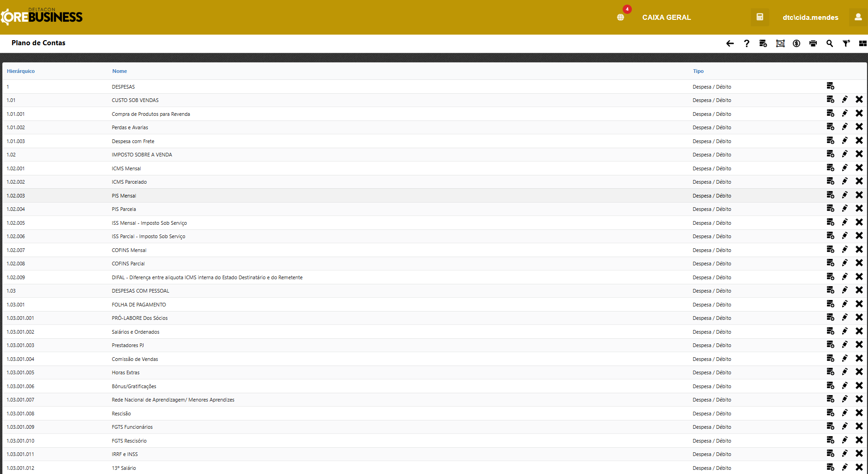Open search with the magnifying glass icon

point(829,43)
